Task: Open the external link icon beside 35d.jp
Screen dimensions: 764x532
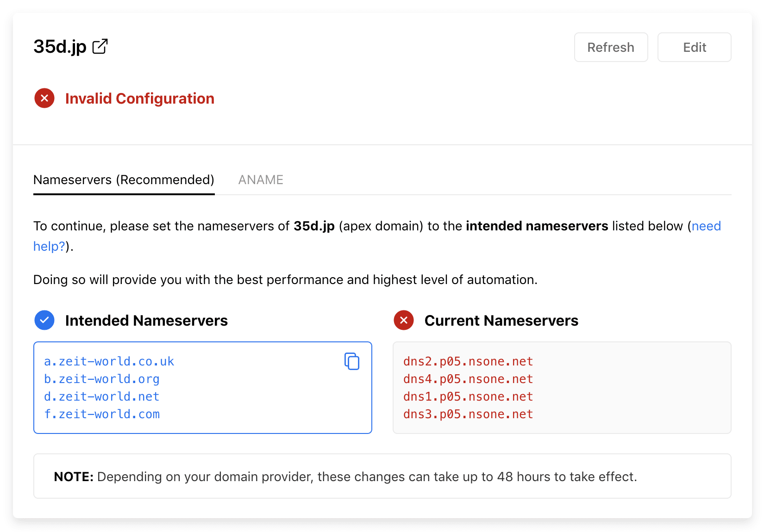Action: [100, 47]
